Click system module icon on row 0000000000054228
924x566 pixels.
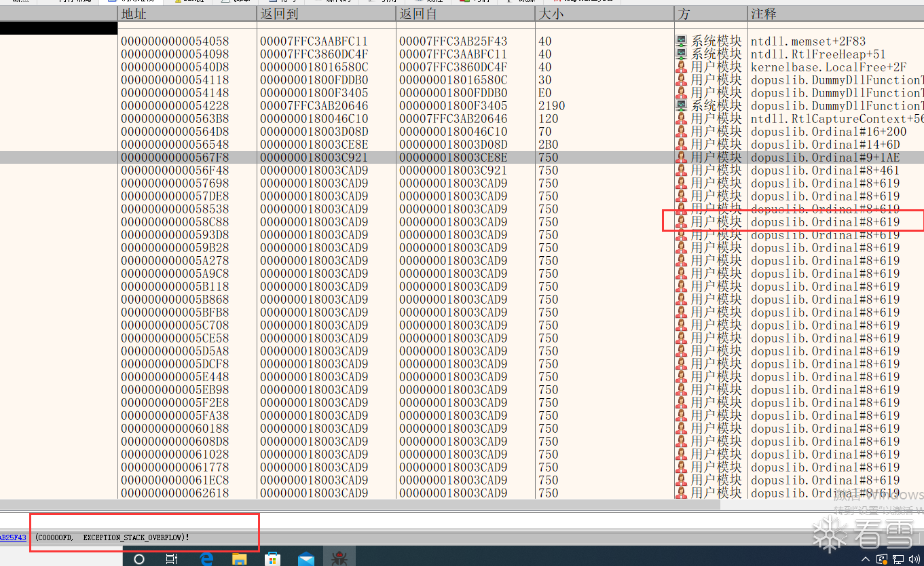(682, 106)
